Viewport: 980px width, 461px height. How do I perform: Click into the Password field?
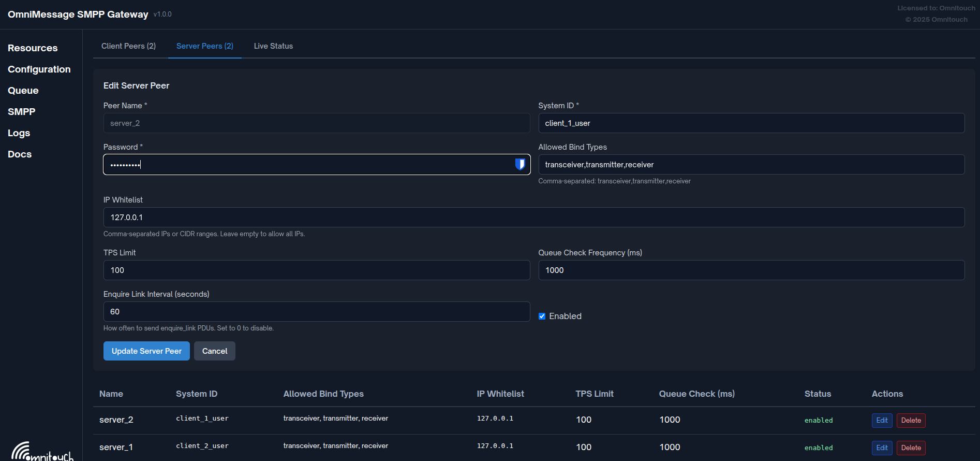[x=317, y=165]
